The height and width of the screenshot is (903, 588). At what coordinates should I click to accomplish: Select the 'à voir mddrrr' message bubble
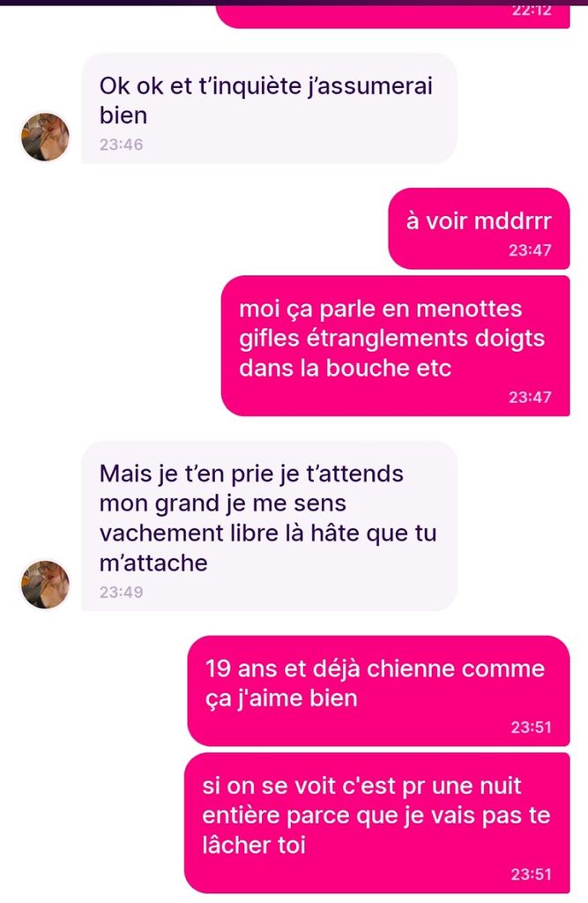pos(480,228)
